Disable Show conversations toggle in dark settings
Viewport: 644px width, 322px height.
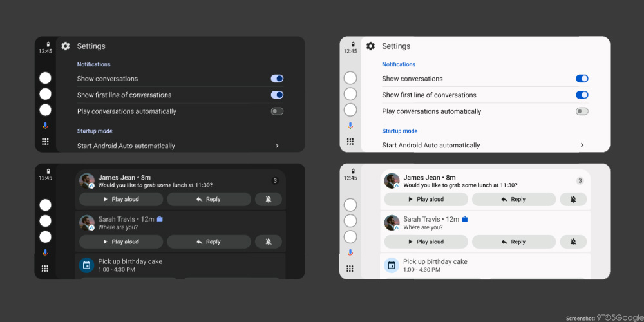[x=277, y=79]
